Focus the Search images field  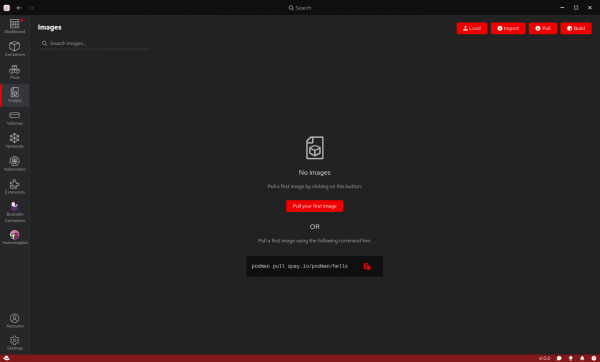point(94,43)
